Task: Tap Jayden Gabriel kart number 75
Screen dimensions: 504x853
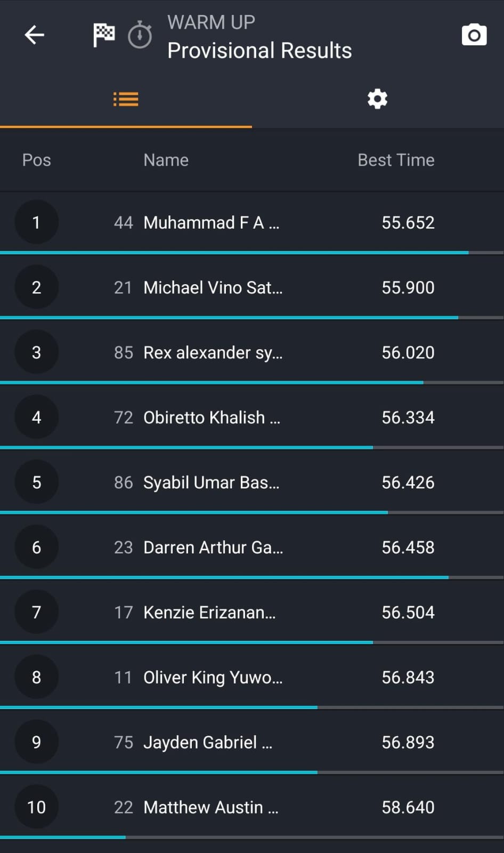Action: (x=123, y=742)
